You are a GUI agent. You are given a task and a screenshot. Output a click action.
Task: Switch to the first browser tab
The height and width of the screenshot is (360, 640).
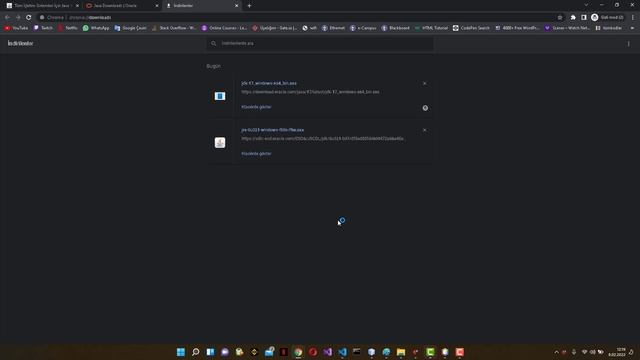pyautogui.click(x=42, y=6)
